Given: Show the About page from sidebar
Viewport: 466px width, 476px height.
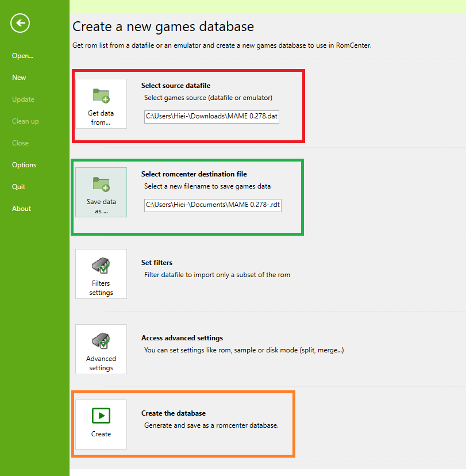Looking at the screenshot, I should pos(21,209).
